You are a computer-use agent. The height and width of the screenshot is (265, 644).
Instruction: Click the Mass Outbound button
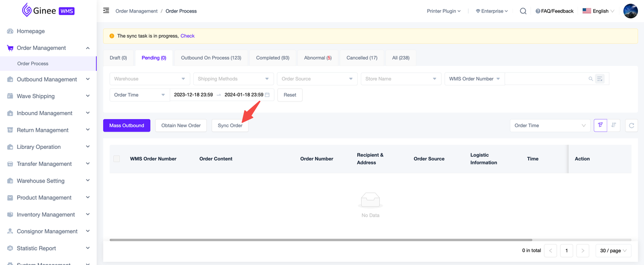click(127, 126)
